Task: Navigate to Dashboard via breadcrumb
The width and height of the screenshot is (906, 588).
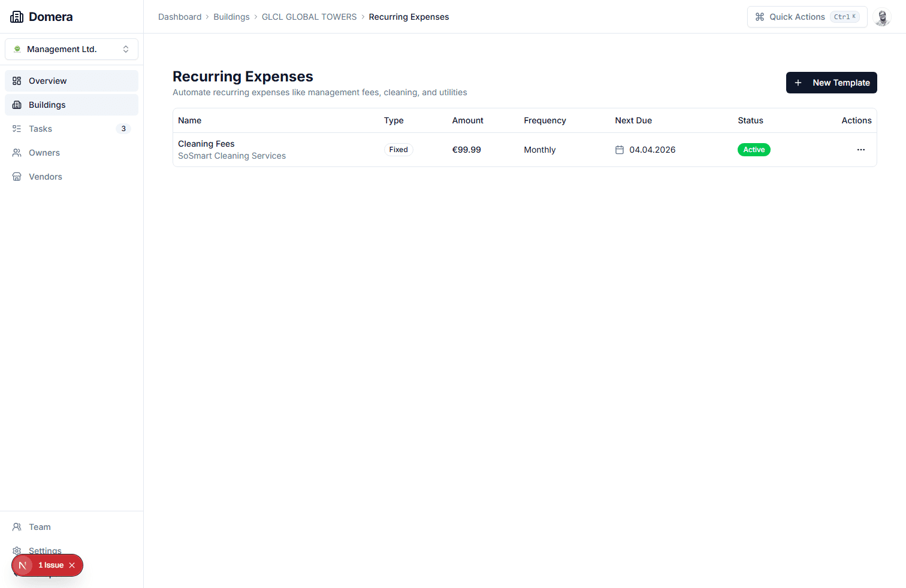Action: pos(180,16)
